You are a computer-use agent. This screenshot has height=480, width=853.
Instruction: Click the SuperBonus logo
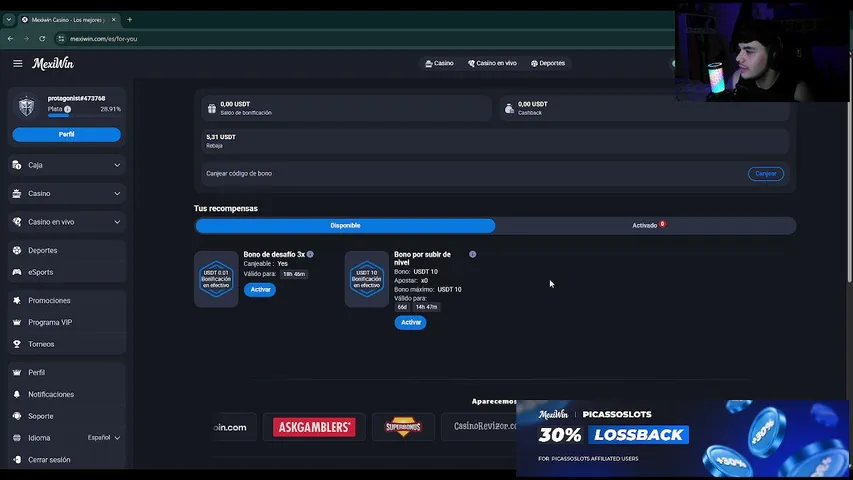(x=403, y=427)
